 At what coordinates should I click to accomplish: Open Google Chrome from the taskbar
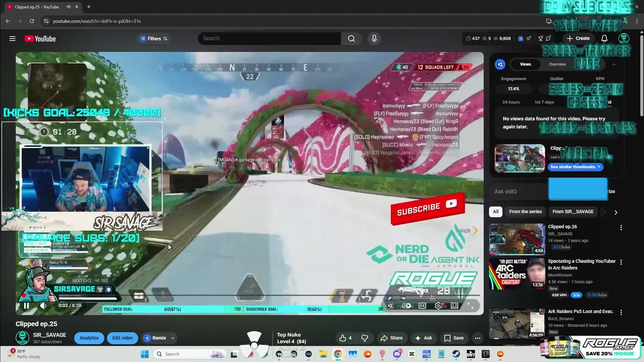point(338,354)
